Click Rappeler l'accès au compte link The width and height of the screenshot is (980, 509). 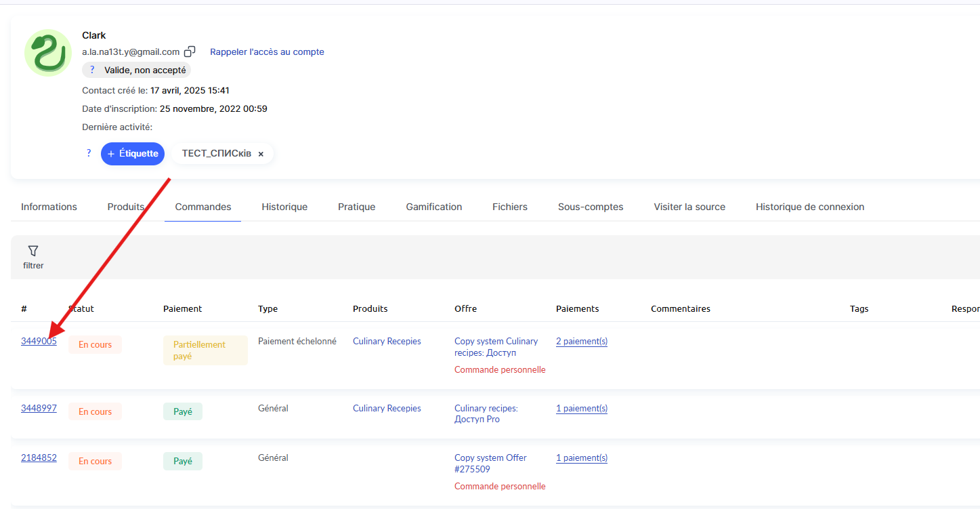coord(267,52)
